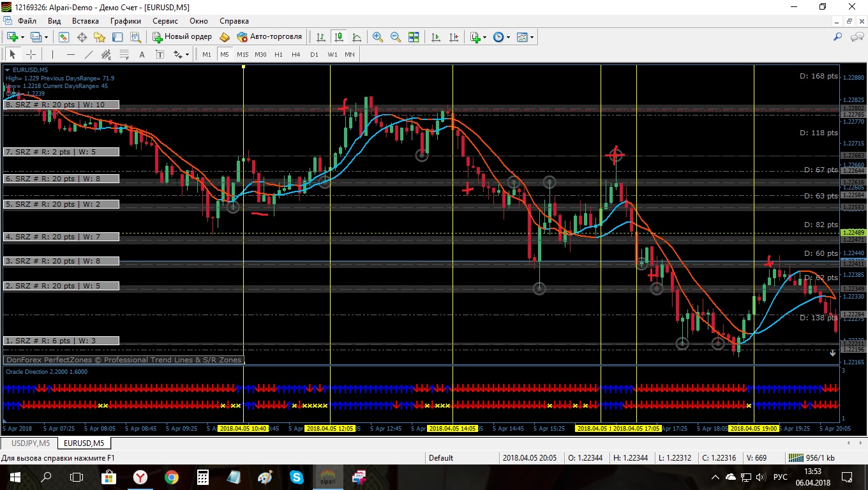The width and height of the screenshot is (868, 490).
Task: Open the Справка menu
Action: pos(234,21)
